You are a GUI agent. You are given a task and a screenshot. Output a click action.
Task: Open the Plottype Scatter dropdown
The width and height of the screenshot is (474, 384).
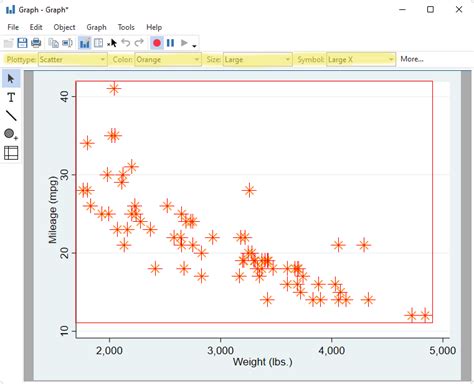point(72,60)
